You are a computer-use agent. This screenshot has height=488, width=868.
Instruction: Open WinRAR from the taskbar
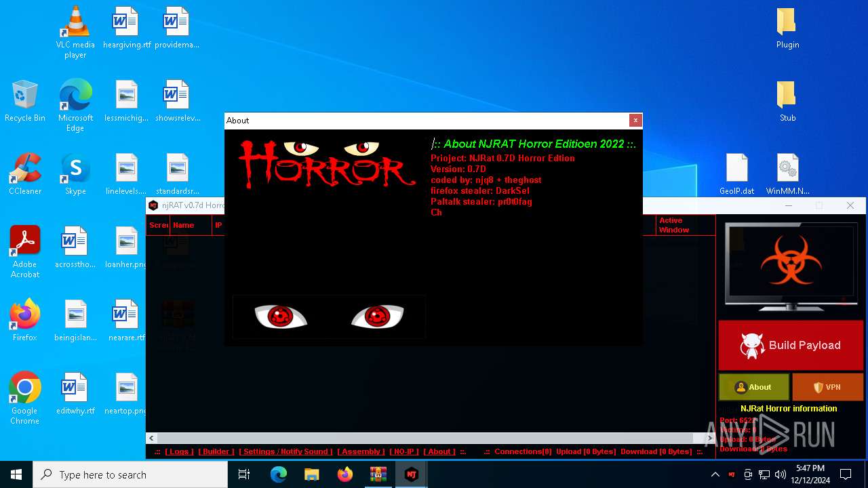click(x=378, y=474)
